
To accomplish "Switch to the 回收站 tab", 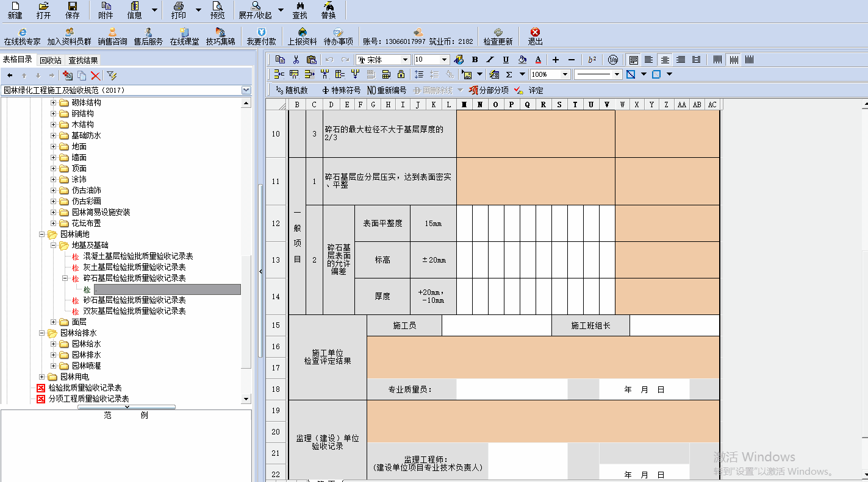I will point(50,60).
